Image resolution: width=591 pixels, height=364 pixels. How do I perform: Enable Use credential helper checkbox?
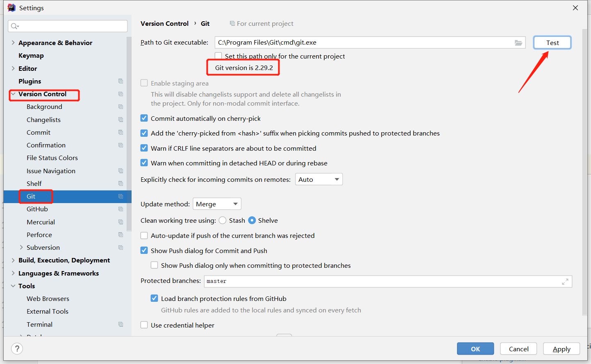point(144,325)
